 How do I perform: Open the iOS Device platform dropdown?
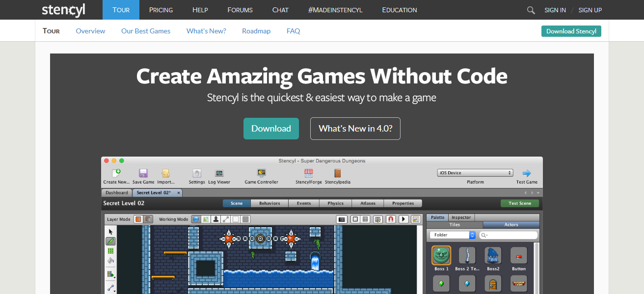point(475,173)
